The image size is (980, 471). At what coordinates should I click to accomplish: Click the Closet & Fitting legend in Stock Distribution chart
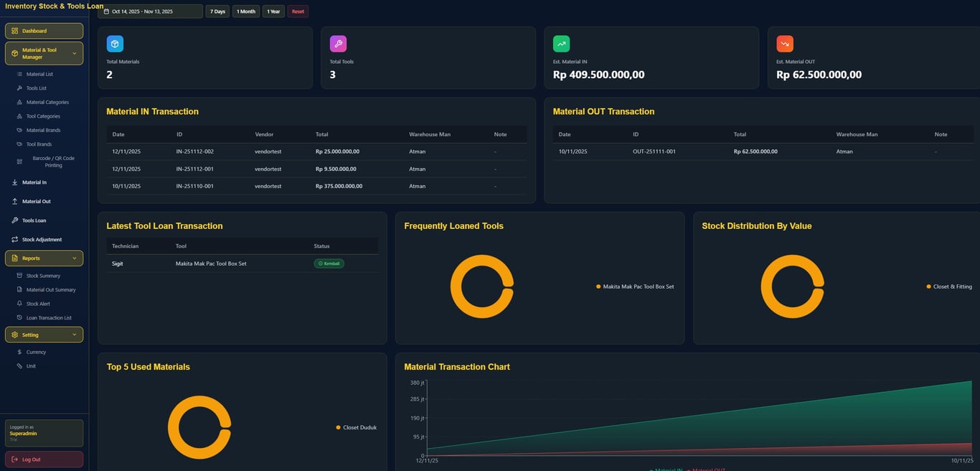[x=948, y=286]
